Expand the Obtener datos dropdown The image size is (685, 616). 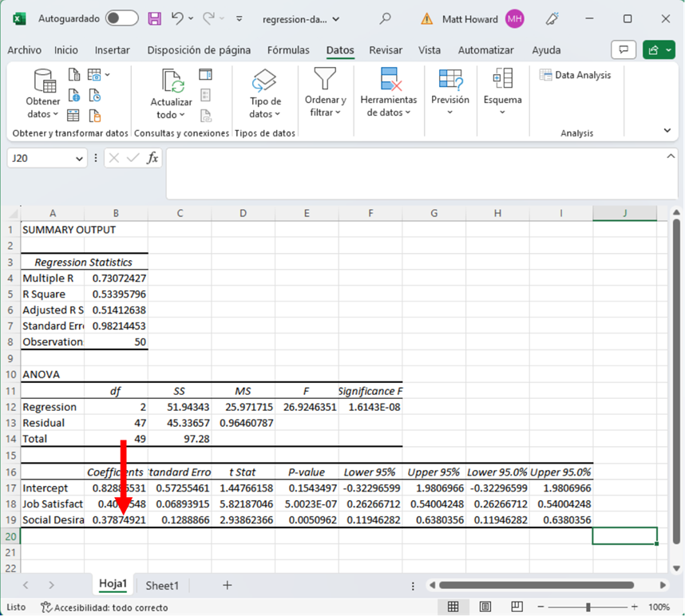[x=42, y=108]
